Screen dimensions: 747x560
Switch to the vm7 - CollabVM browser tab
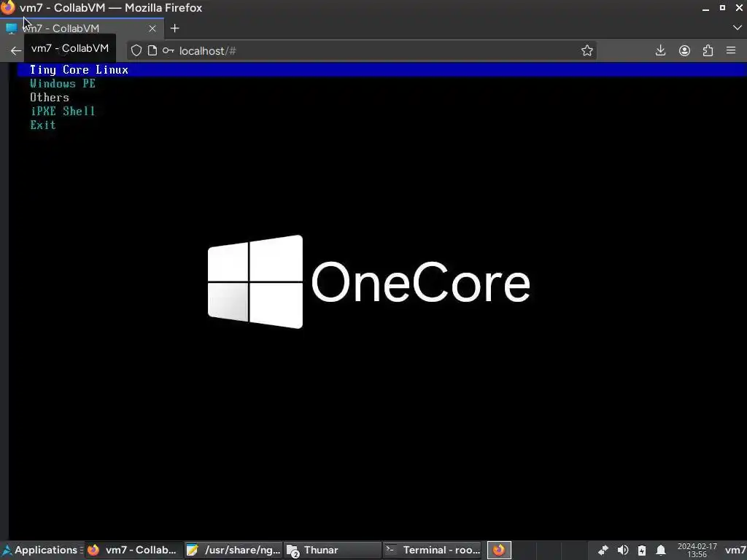pos(81,28)
